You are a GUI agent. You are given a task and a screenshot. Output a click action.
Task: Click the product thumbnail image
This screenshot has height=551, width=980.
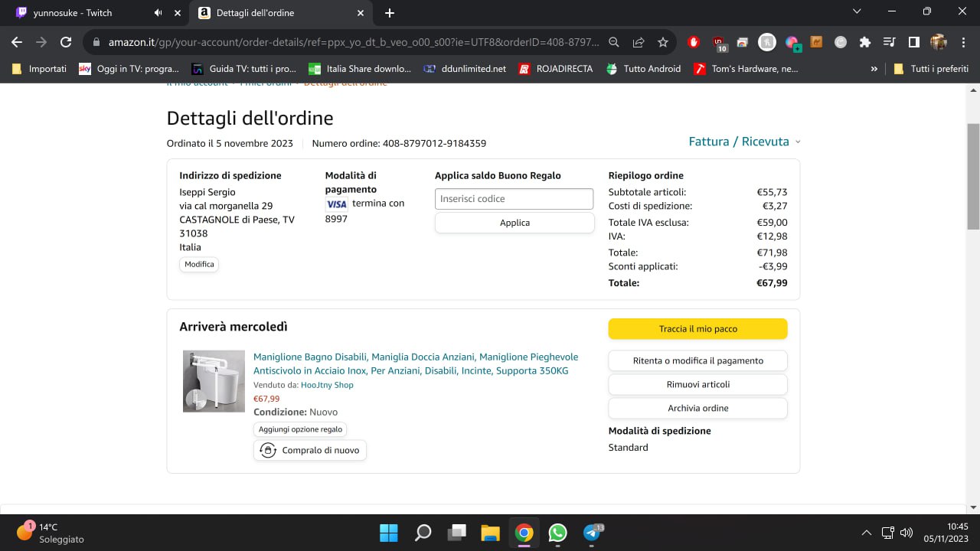pos(214,381)
